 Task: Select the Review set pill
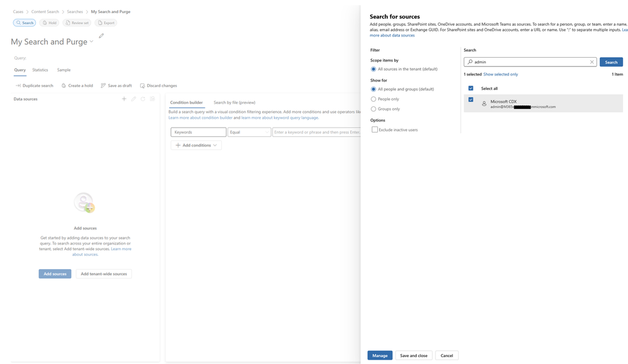tap(77, 23)
